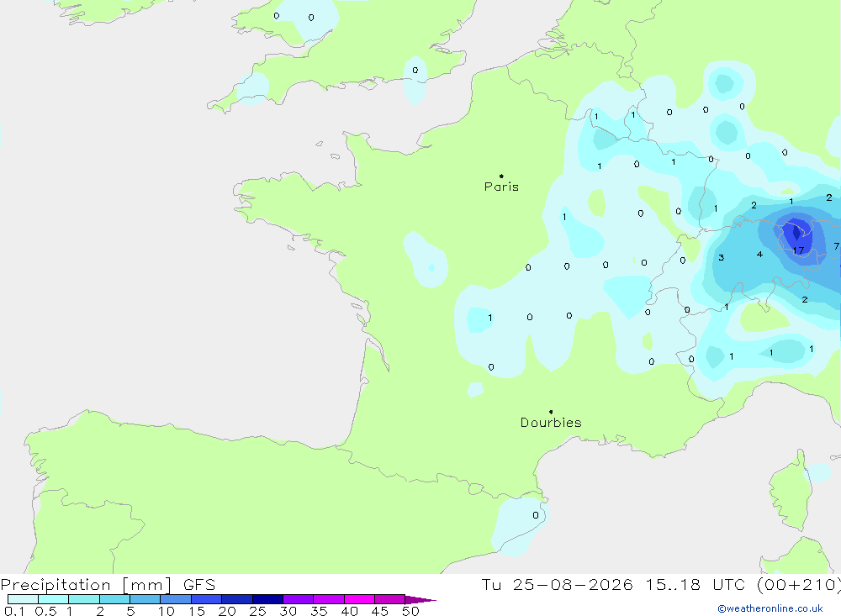Click the 25 mm dark navy legend swatch

coord(267,599)
